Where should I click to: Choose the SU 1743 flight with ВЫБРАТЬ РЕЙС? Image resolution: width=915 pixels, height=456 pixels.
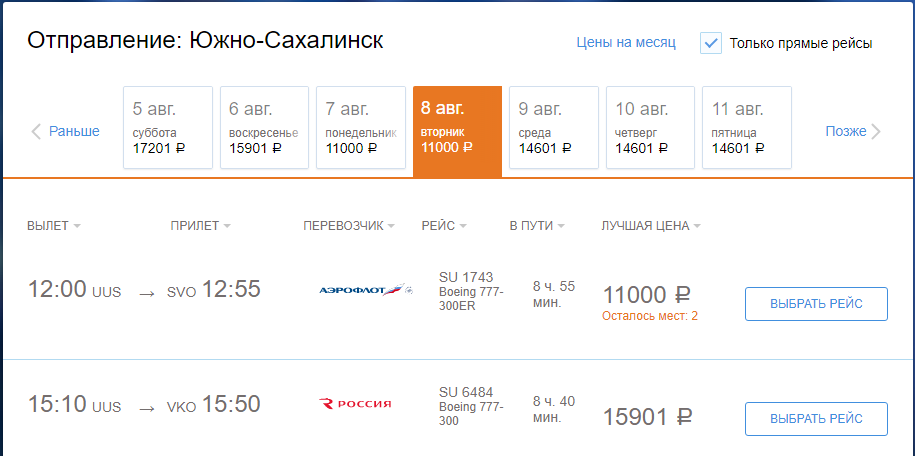click(x=816, y=304)
